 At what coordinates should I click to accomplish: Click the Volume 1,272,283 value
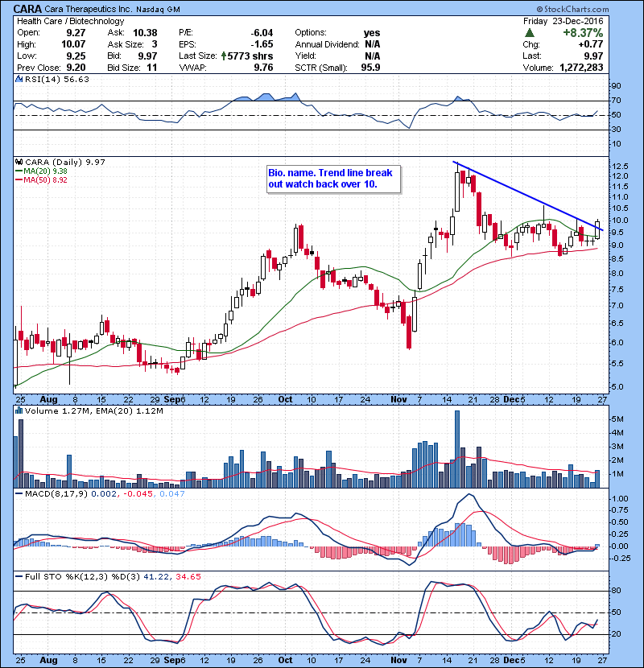pos(581,68)
